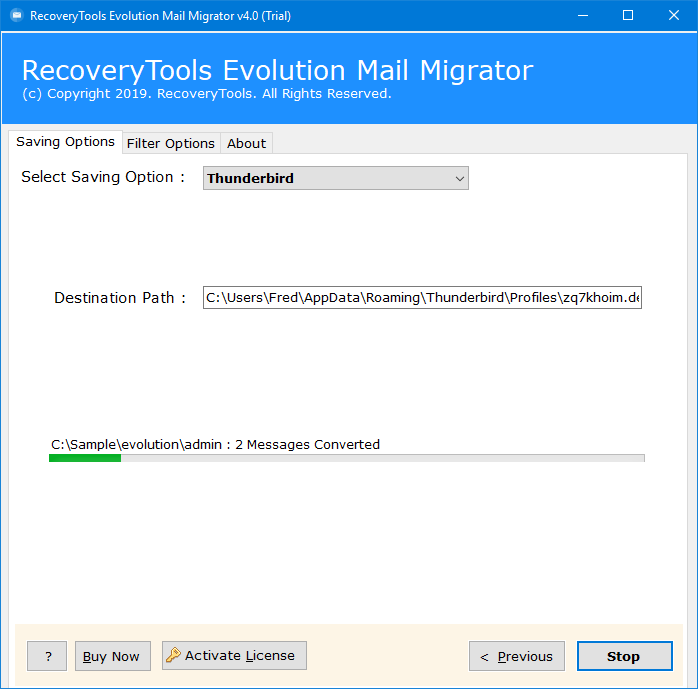Click the RecoveryTools Evolution Mail Migrator heading
This screenshot has height=689, width=698.
[x=278, y=70]
